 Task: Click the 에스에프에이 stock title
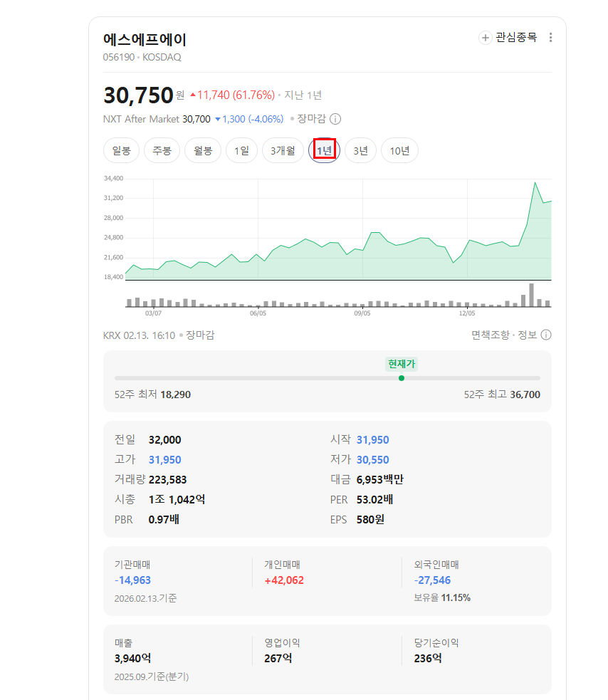coord(145,40)
